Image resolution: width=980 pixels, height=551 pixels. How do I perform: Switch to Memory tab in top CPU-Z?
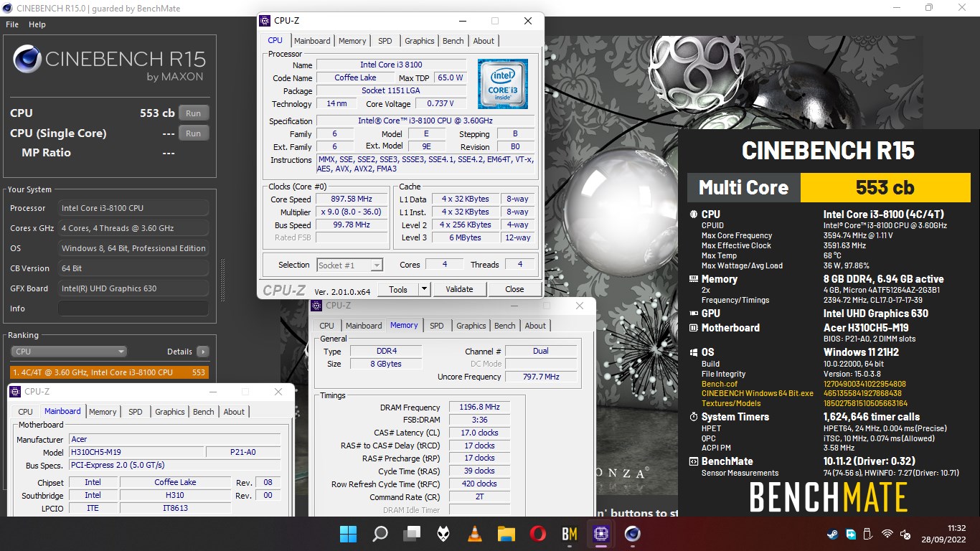352,41
